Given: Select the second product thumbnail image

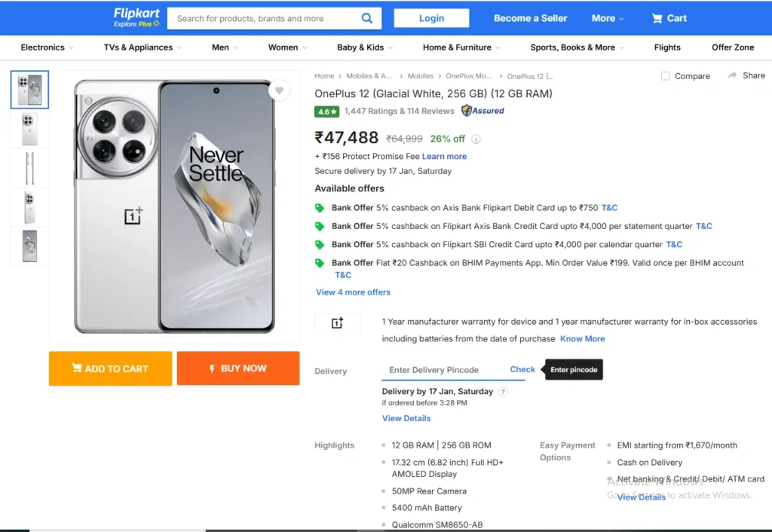Looking at the screenshot, I should [x=29, y=130].
